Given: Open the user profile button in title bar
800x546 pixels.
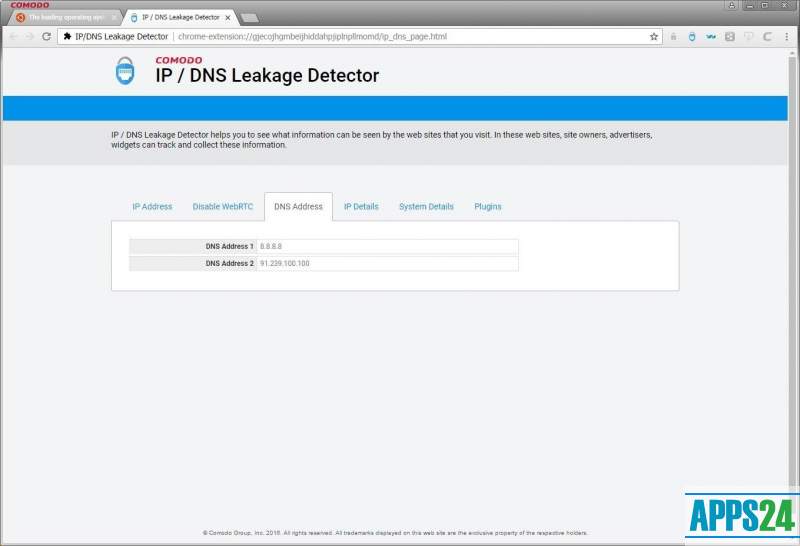Looking at the screenshot, I should pos(732,5).
